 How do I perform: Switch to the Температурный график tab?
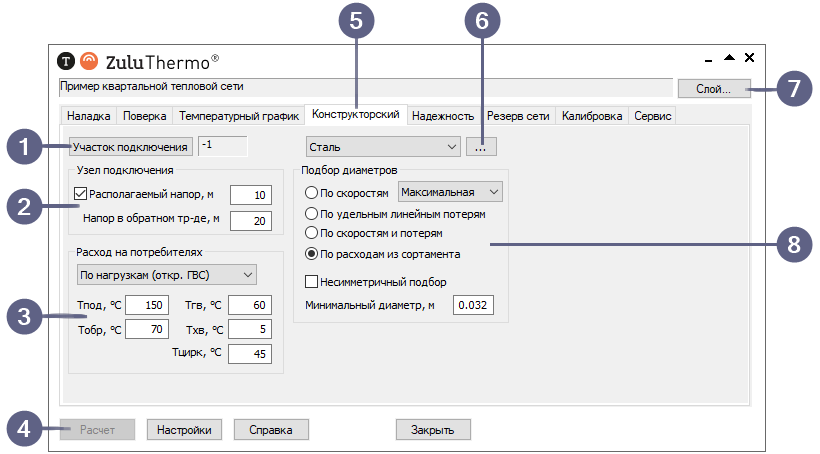click(238, 116)
